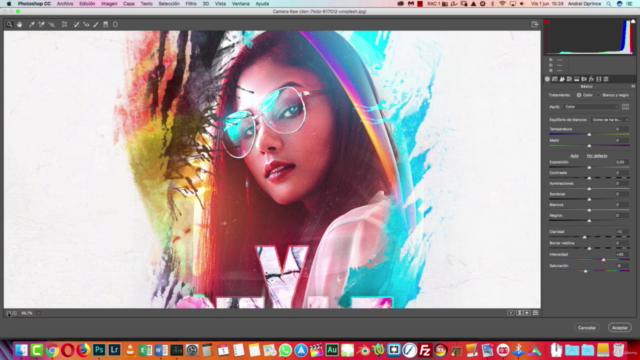Open the Detail panel icon
The height and width of the screenshot is (360, 640).
click(x=562, y=79)
